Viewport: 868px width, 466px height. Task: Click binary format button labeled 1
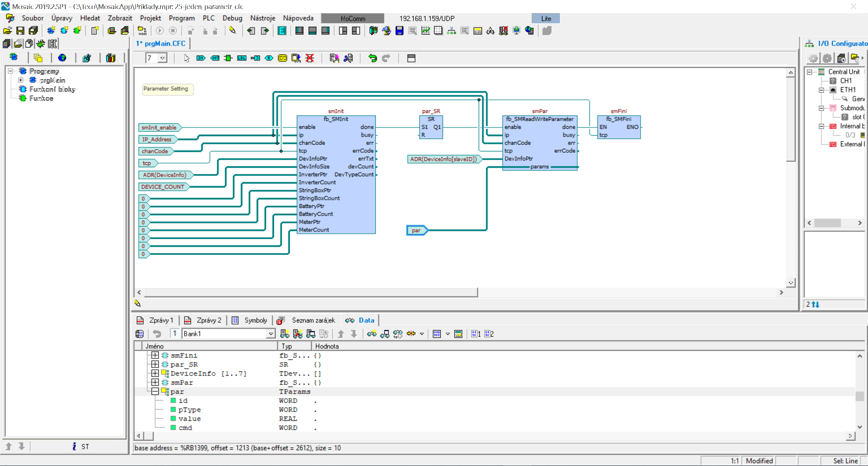476,334
